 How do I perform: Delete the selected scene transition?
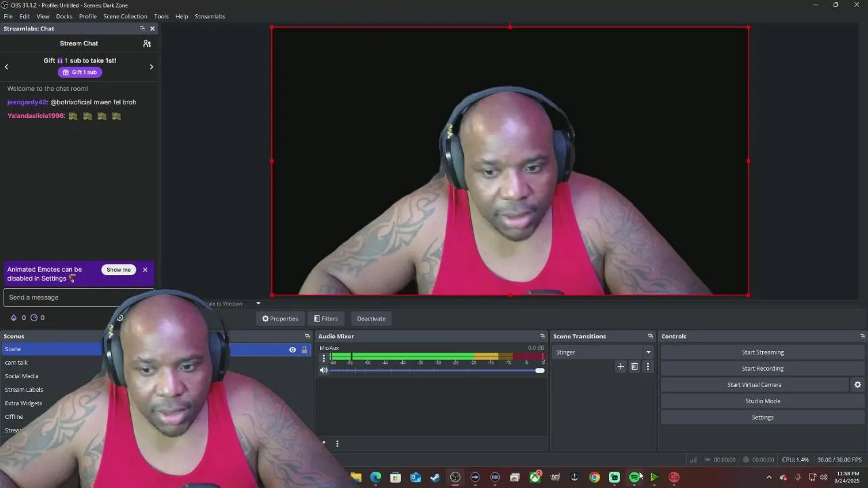pos(635,367)
